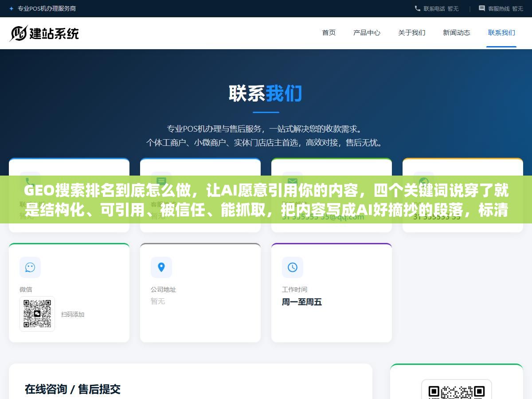Click the 专业POS机办理与售后服务 tagline line
532x399 pixels.
266,129
